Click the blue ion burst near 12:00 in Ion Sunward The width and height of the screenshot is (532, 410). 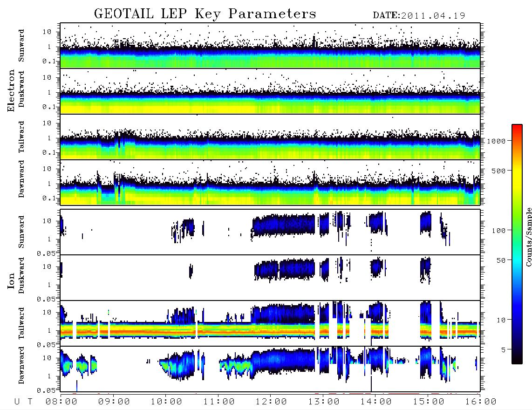pyautogui.click(x=284, y=225)
